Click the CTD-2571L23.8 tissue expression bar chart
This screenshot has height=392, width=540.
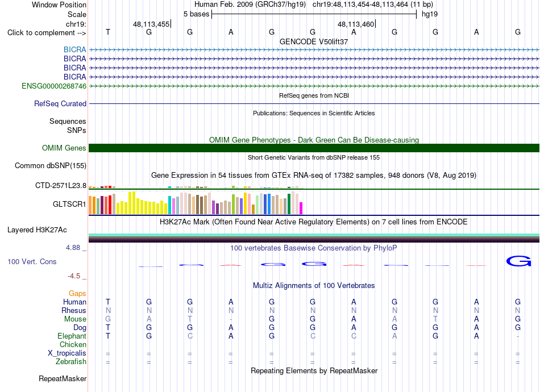point(196,187)
